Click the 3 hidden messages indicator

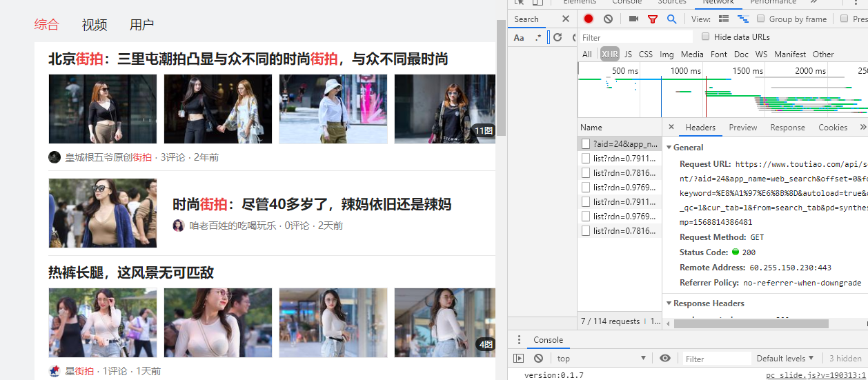click(845, 359)
